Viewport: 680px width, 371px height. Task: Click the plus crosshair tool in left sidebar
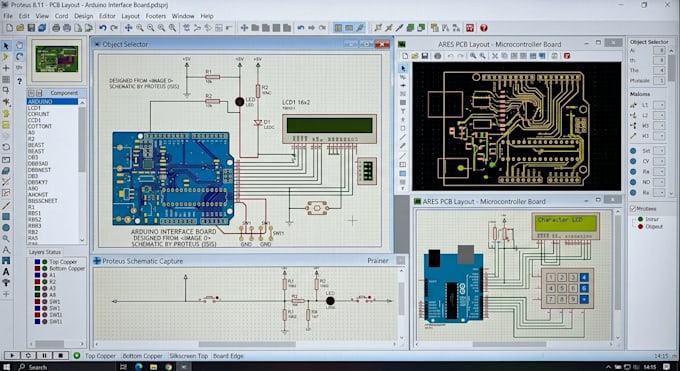pos(6,68)
